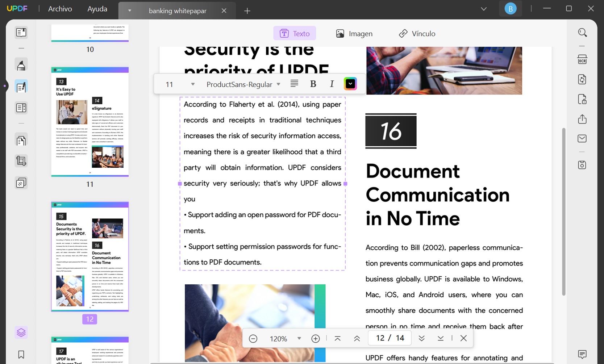Click the handshake image in document
This screenshot has height=364, width=604.
[x=255, y=323]
